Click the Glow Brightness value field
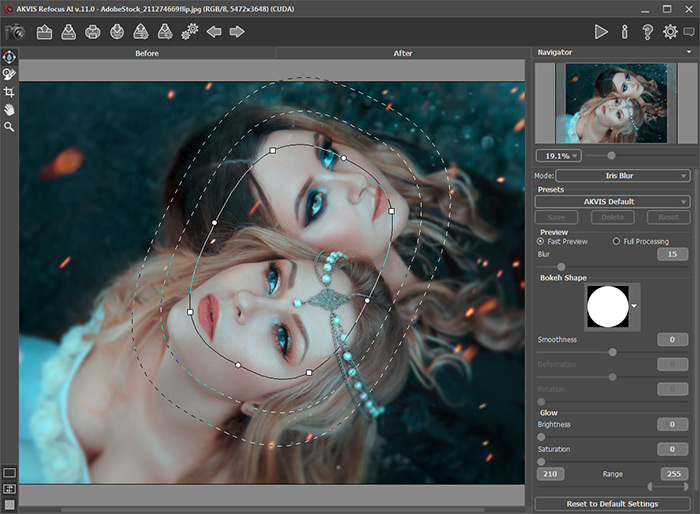700x514 pixels. pyautogui.click(x=672, y=424)
